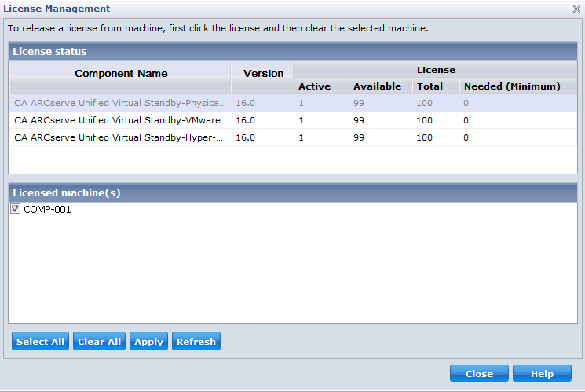Click the COMP-001 machine name label
Viewport: 585px width, 392px height.
pyautogui.click(x=47, y=210)
